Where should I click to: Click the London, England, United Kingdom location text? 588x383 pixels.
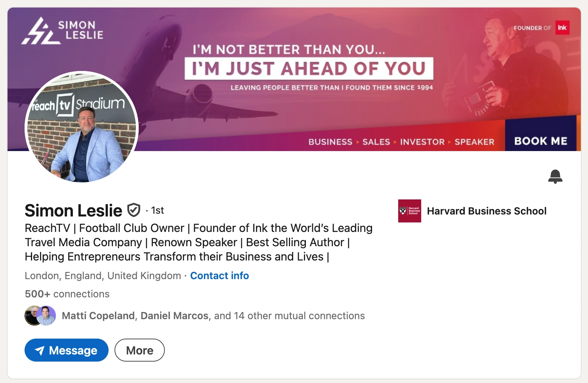[x=103, y=276]
